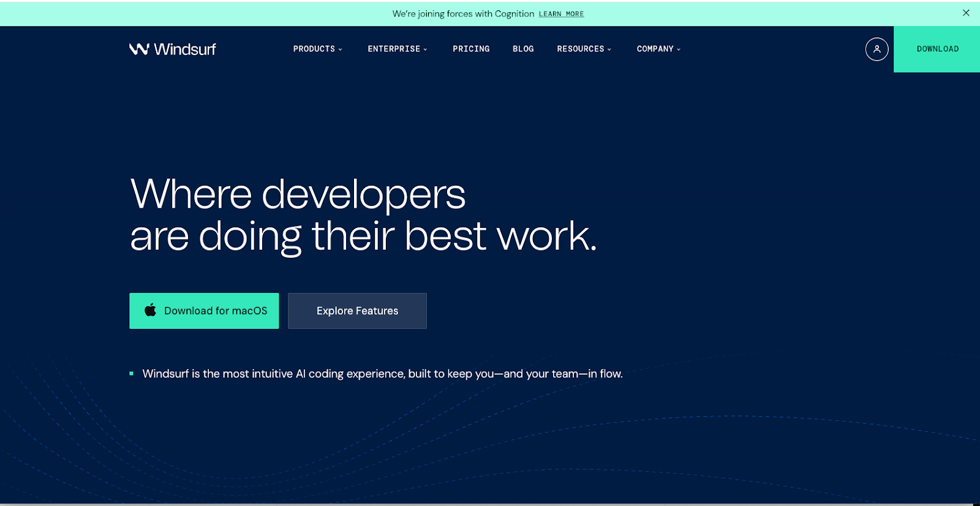Open the Resources dropdown menu
Image resolution: width=980 pixels, height=506 pixels.
[x=584, y=49]
